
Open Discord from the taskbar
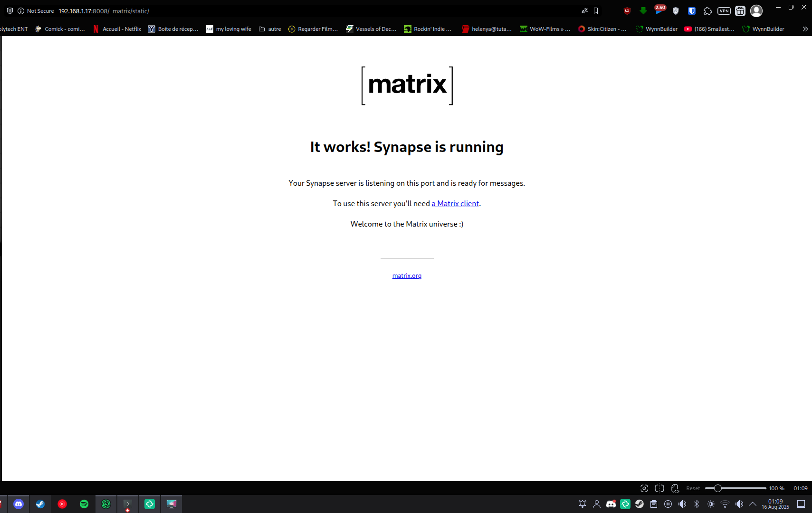(x=19, y=504)
